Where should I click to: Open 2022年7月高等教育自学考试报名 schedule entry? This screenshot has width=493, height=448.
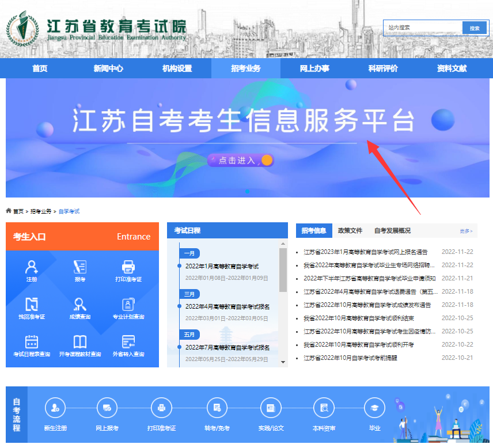tap(227, 347)
